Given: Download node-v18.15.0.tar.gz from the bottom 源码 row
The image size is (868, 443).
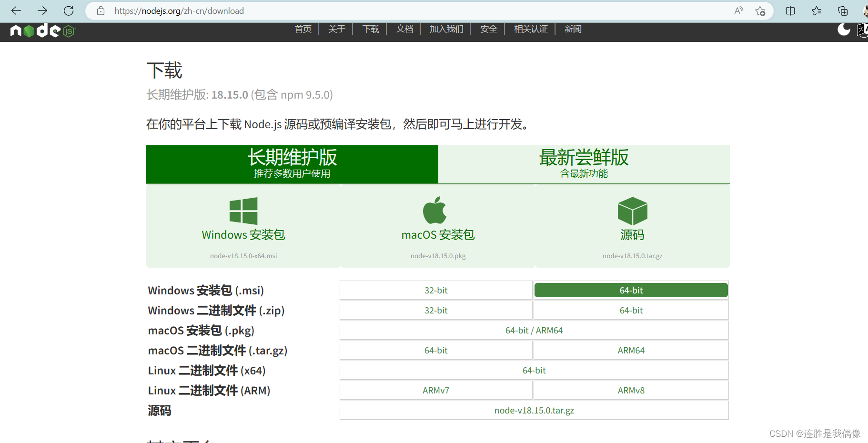Looking at the screenshot, I should click(x=534, y=410).
